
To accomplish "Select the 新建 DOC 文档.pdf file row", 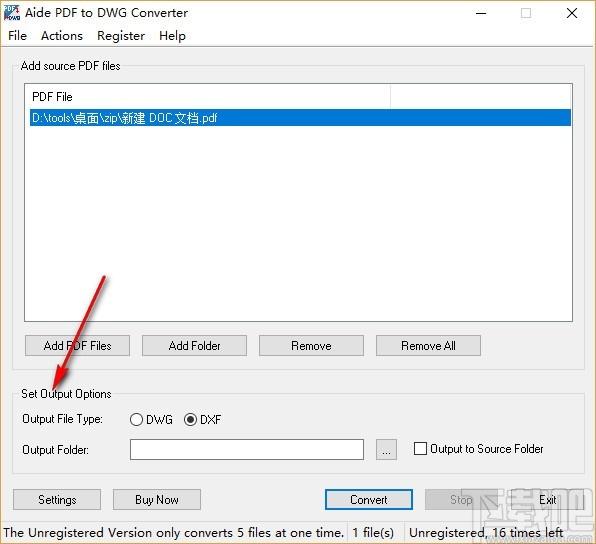I will [x=300, y=118].
